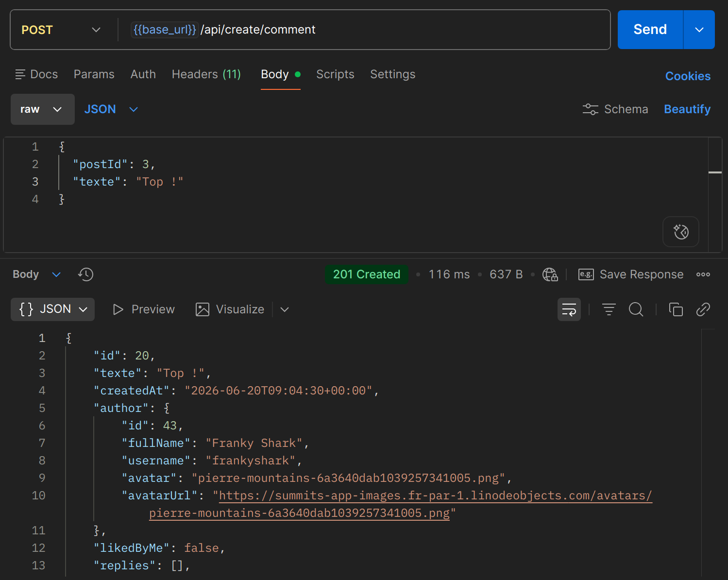Screen dimensions: 728x580
Task: Toggle the word wrap lines icon
Action: (x=569, y=309)
